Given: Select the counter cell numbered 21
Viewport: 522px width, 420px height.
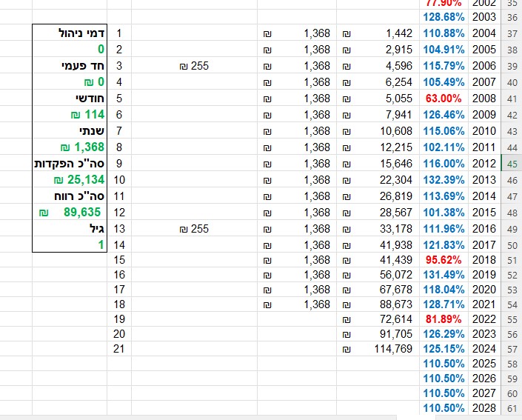Looking at the screenshot, I should (x=119, y=349).
